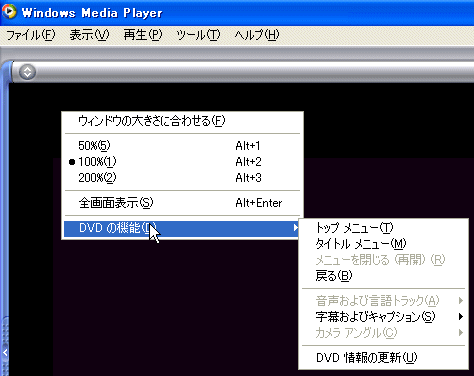
Task: Click the round up/down arrow button below the menu bar
Action: [27, 72]
